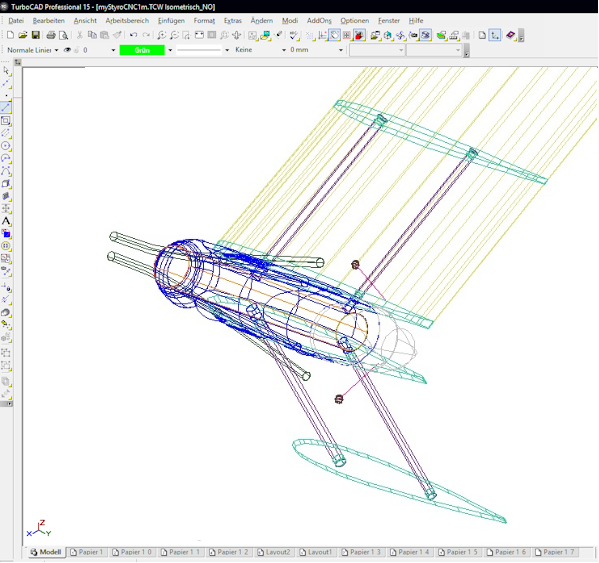The image size is (599, 563).
Task: Click the empty combo box beside 0 mm
Action: pyautogui.click(x=377, y=50)
